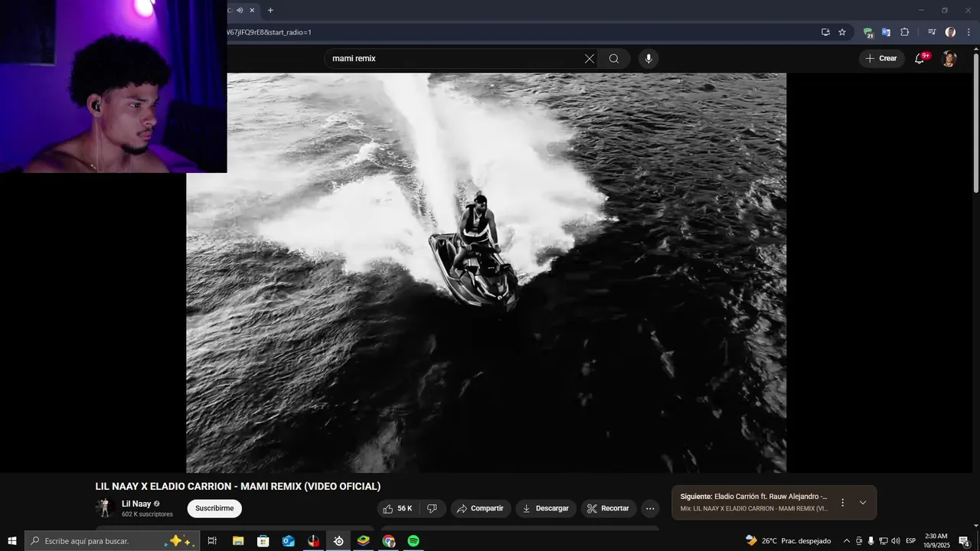Open the Lil Naay channel name
This screenshot has height=551, width=980.
[136, 504]
